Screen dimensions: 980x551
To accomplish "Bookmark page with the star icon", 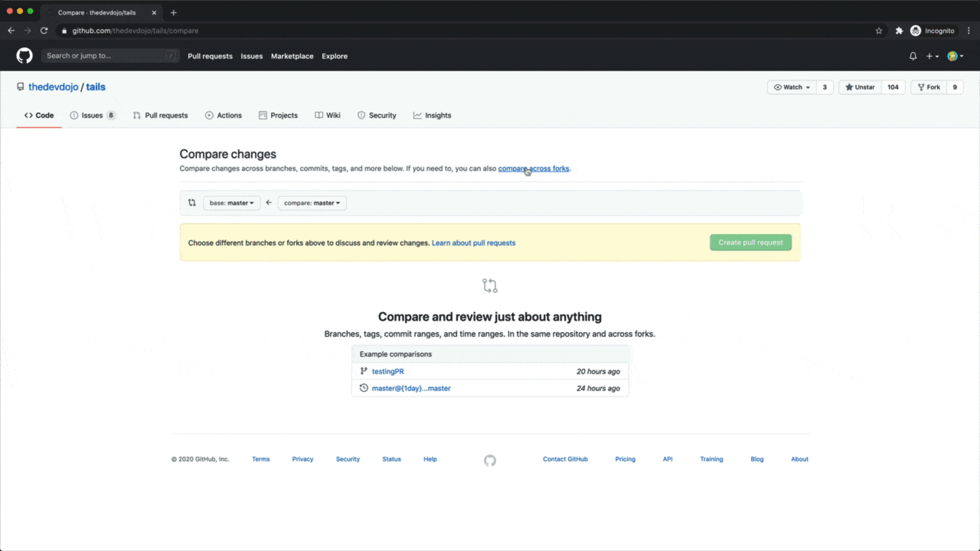I will (879, 31).
